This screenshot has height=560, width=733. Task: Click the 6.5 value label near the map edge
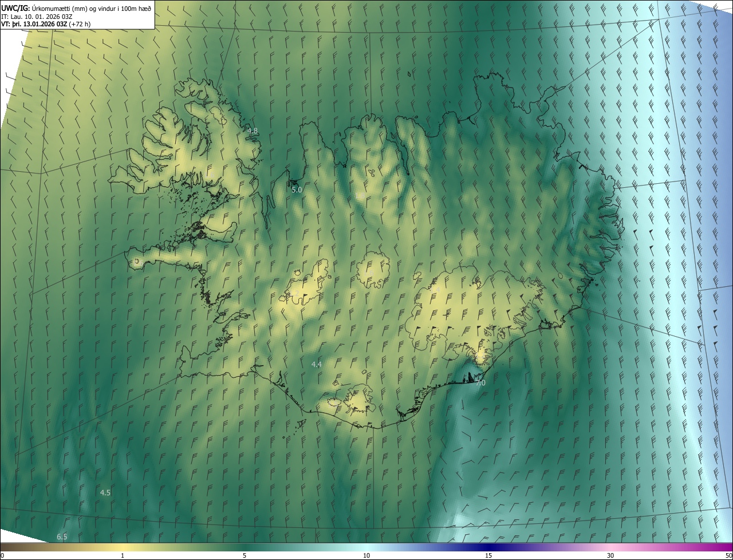coord(62,537)
